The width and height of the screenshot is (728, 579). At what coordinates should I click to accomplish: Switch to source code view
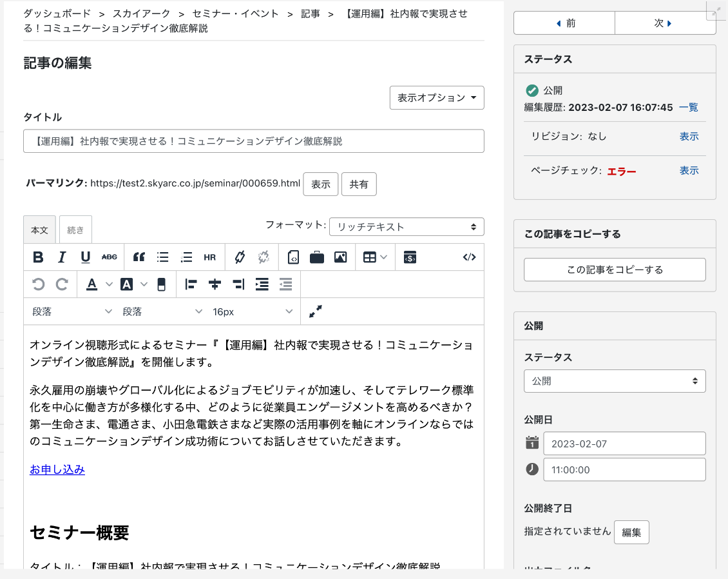coord(469,257)
